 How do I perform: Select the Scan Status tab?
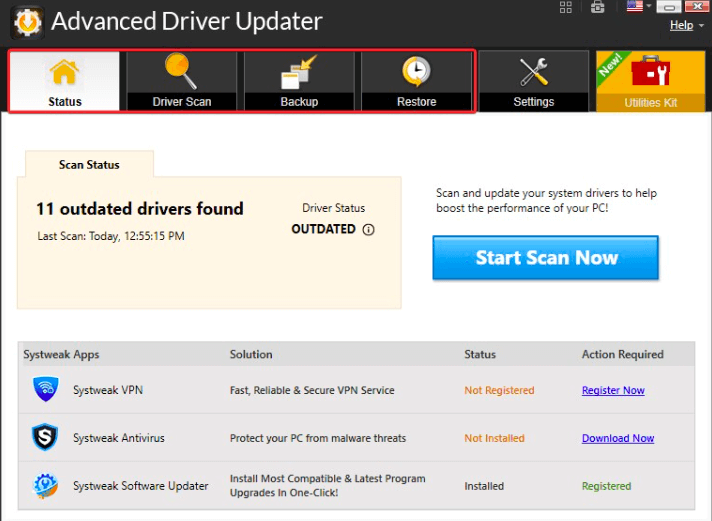(89, 164)
